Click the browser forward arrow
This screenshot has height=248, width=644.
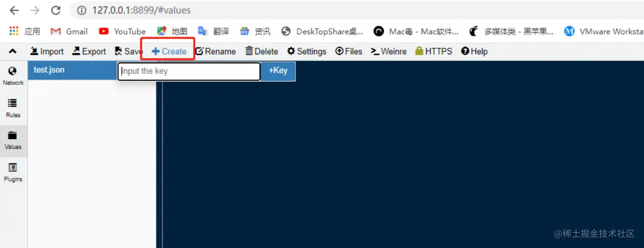(x=35, y=11)
